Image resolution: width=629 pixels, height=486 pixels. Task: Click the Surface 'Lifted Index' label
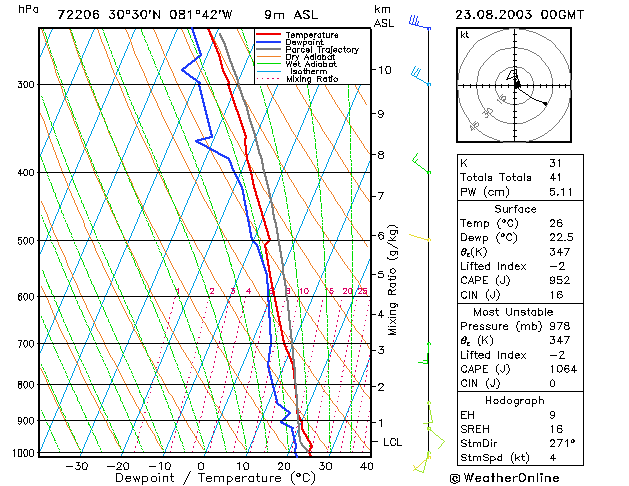pos(493,266)
